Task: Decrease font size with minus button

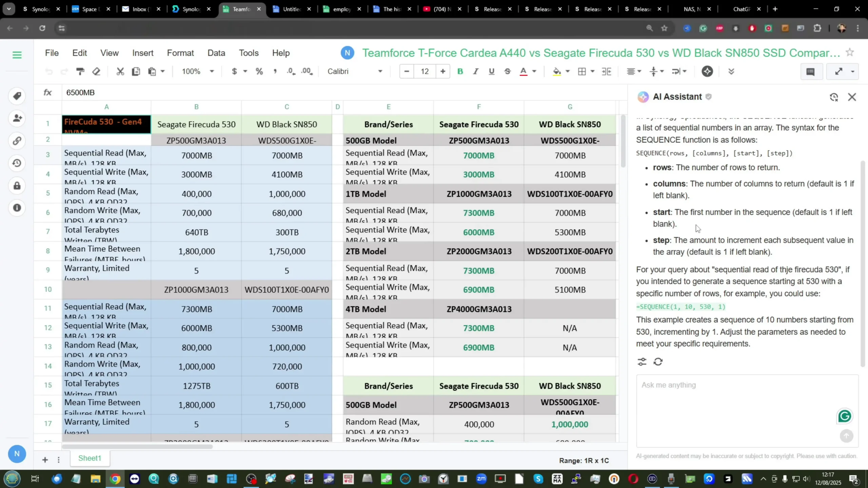Action: click(x=407, y=72)
